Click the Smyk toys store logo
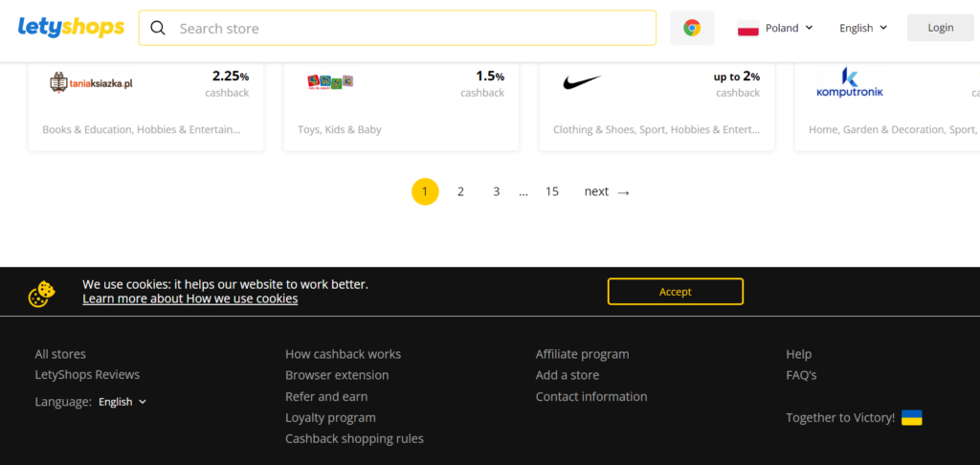This screenshot has height=465, width=980. pos(330,81)
